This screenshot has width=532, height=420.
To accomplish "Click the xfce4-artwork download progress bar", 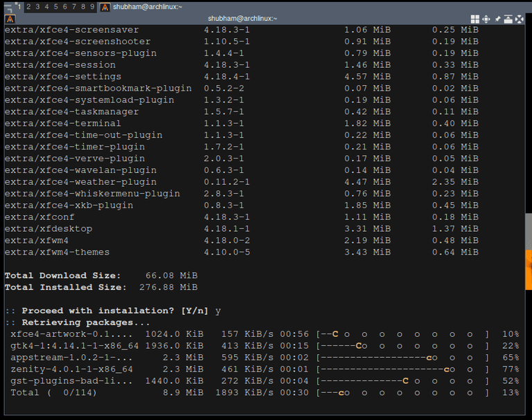I will tap(402, 334).
